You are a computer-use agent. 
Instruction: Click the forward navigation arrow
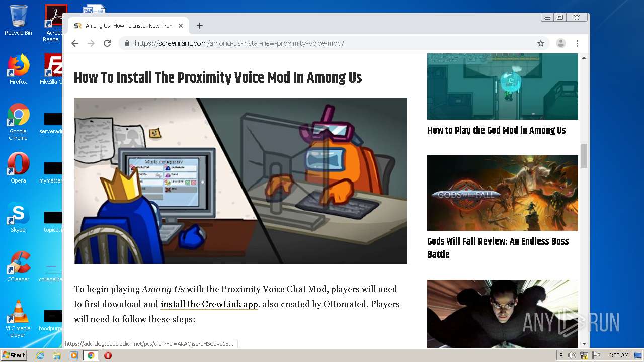(91, 43)
